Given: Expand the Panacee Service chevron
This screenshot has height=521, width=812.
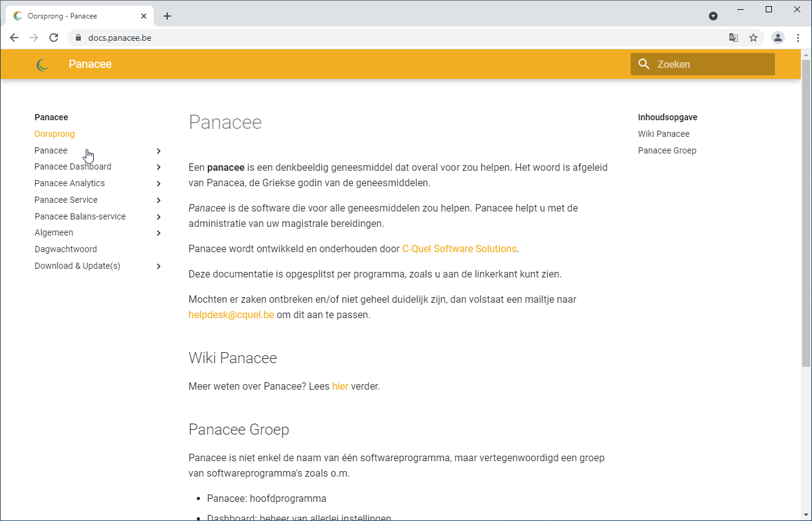Looking at the screenshot, I should pos(159,200).
